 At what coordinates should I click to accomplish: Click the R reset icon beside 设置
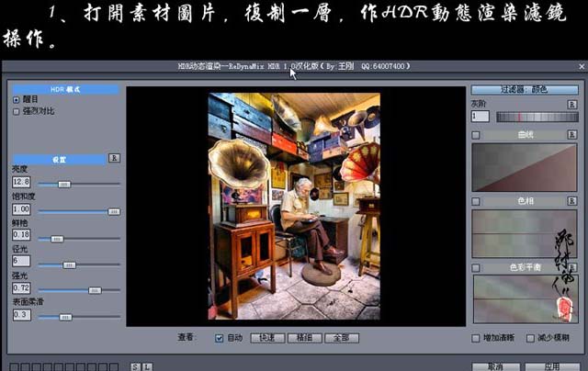[x=113, y=158]
